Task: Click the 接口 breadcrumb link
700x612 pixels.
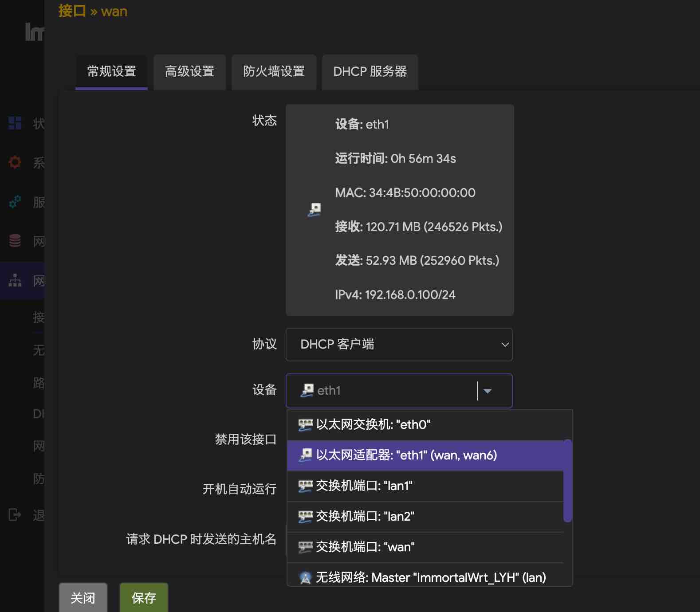Action: pyautogui.click(x=72, y=11)
